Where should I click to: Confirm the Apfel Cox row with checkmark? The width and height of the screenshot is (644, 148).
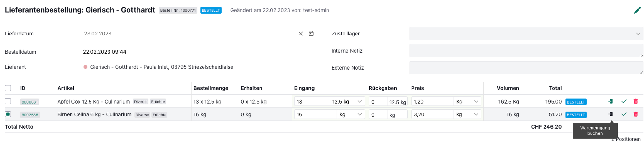[x=624, y=101]
